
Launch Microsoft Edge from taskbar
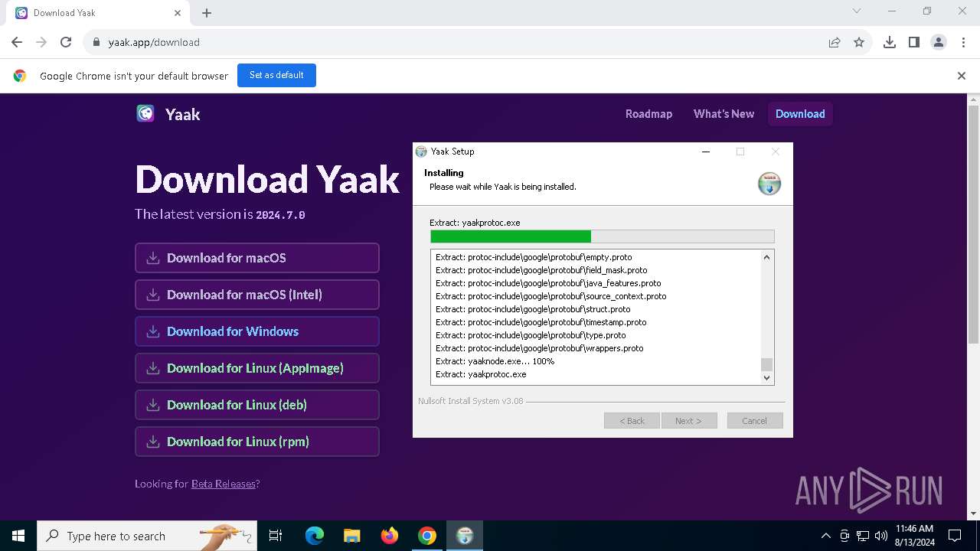[x=315, y=536]
